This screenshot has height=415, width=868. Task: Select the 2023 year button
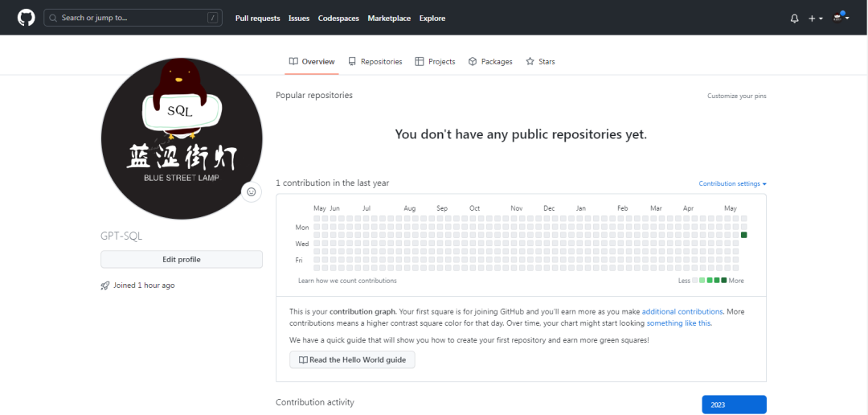tap(734, 405)
